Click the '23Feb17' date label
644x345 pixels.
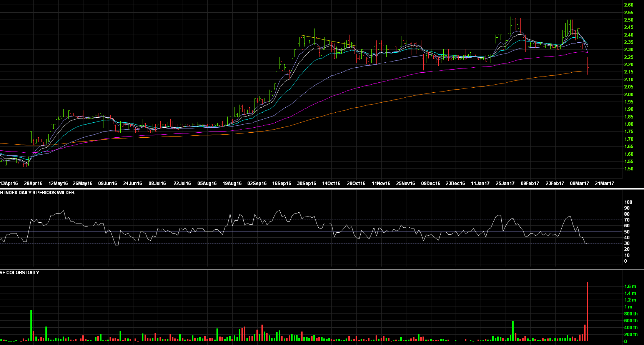(555, 183)
